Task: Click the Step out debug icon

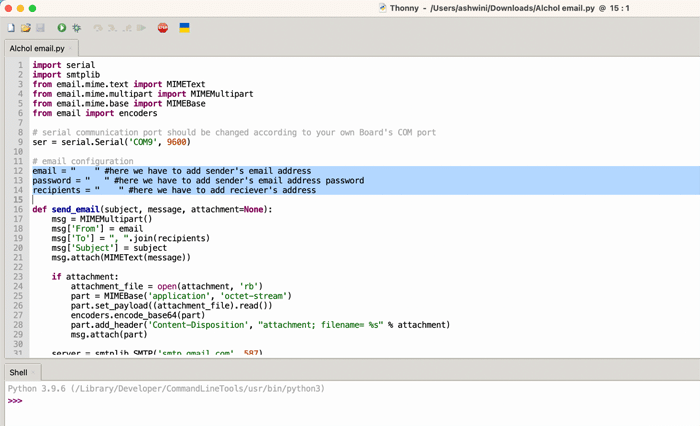Action: (127, 28)
